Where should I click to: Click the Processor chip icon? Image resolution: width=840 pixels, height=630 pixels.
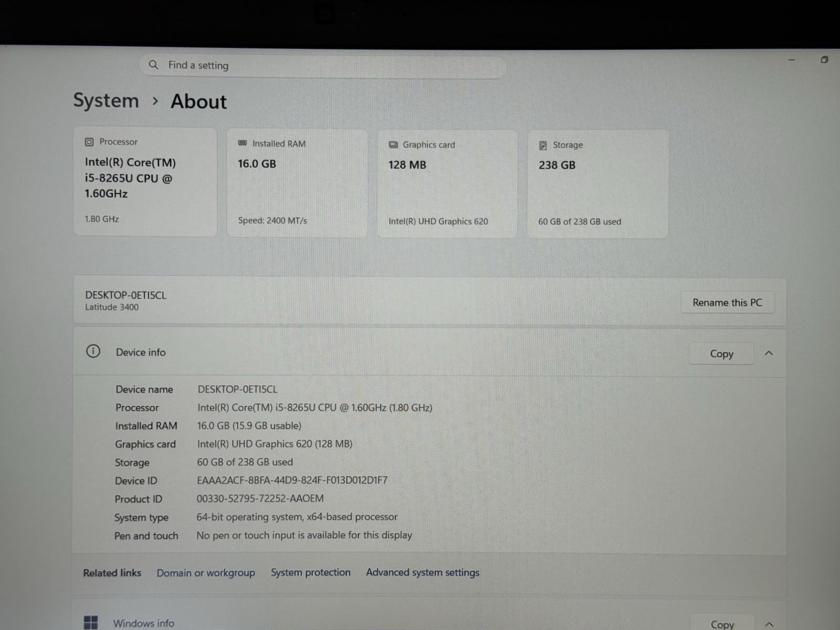click(x=89, y=142)
